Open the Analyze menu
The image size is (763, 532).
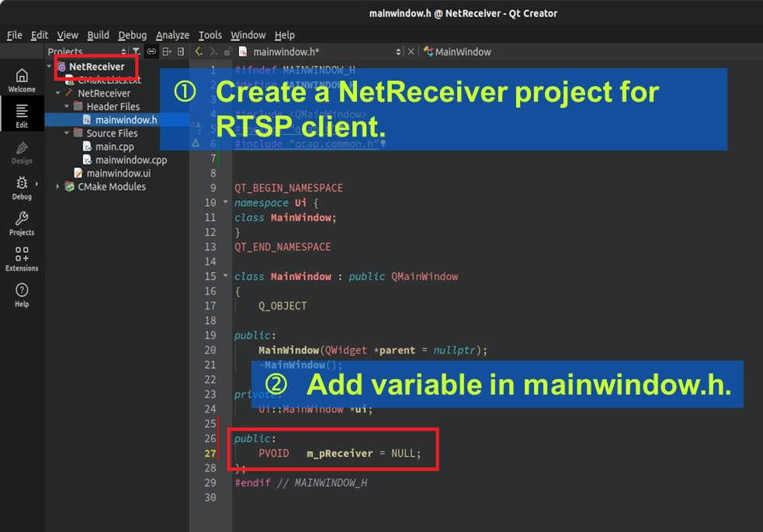172,35
